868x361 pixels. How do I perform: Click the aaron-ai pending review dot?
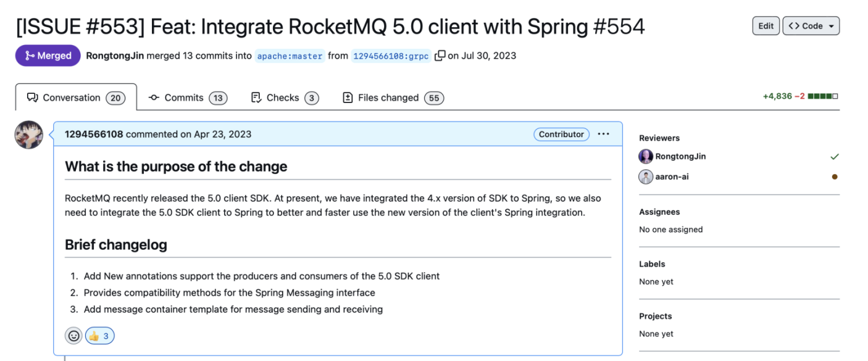tap(835, 176)
